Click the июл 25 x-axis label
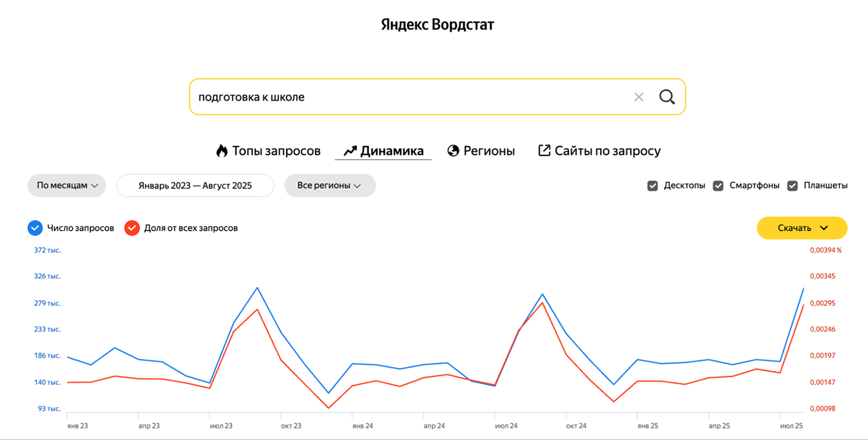The height and width of the screenshot is (440, 868). click(x=791, y=426)
